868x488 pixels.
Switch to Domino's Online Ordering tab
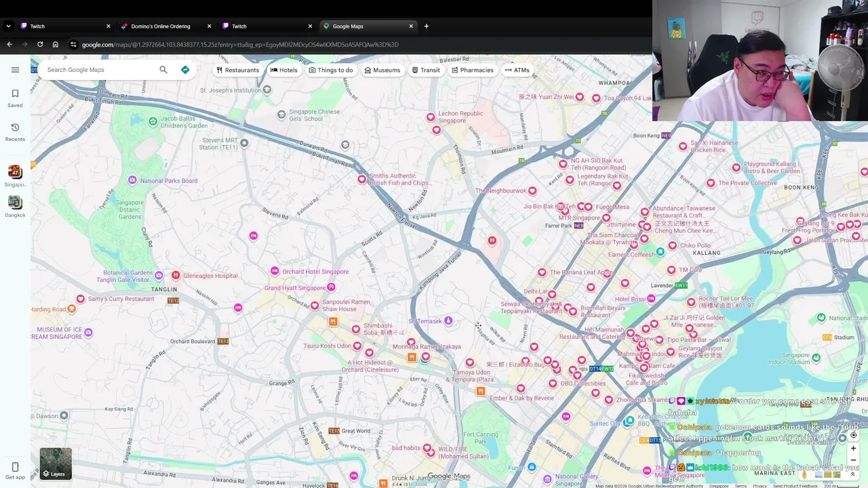pyautogui.click(x=166, y=26)
